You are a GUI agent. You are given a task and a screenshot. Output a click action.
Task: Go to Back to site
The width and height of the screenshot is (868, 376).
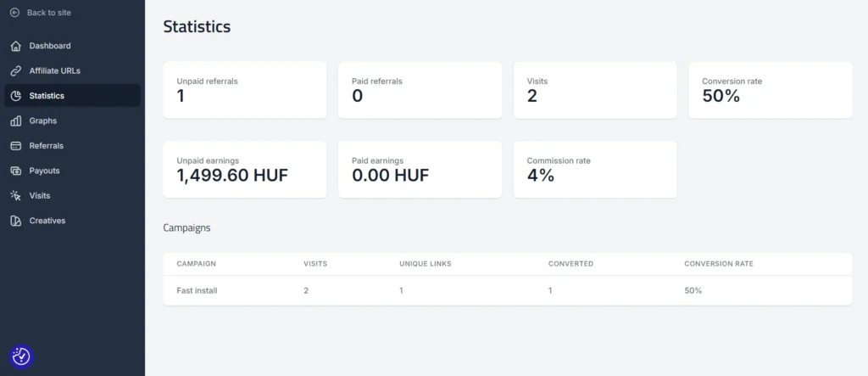pos(48,13)
